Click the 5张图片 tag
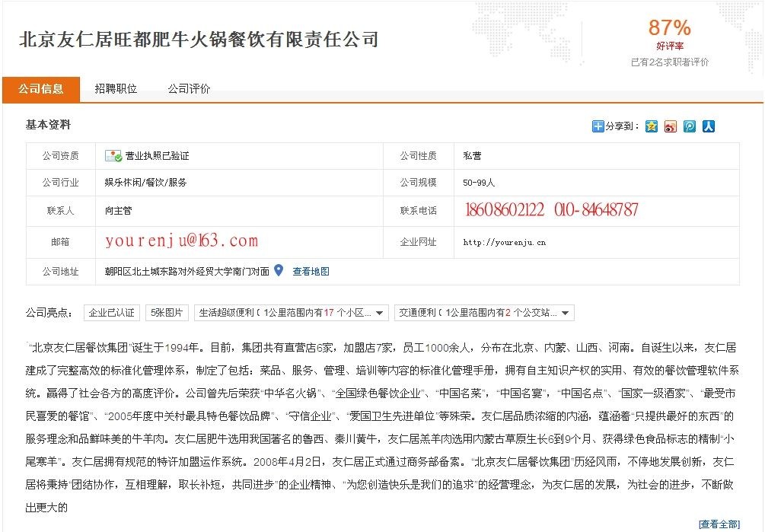This screenshot has height=532, width=765. point(167,313)
